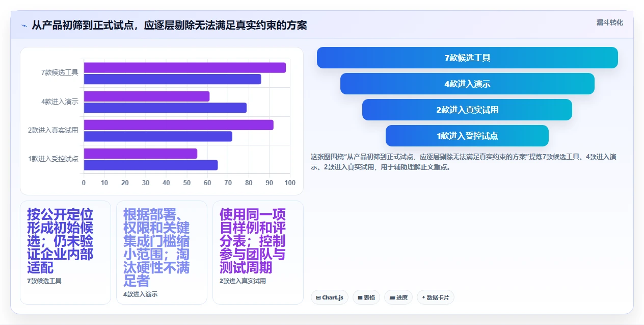This screenshot has height=325, width=644.
Task: Click the Chart.js tag chip
Action: [330, 297]
